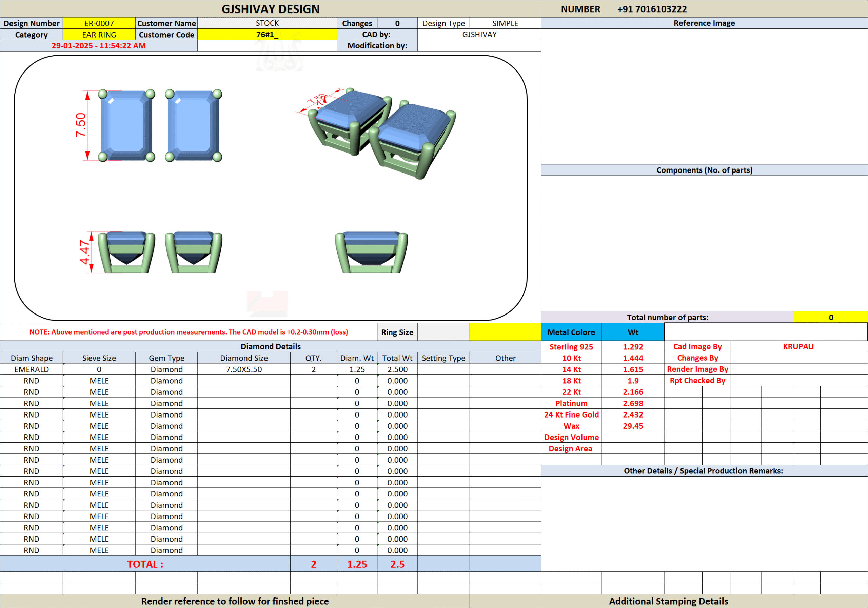Select the Sterling 925 weight value 1.292
Viewport: 868px width, 608px height.
point(633,347)
